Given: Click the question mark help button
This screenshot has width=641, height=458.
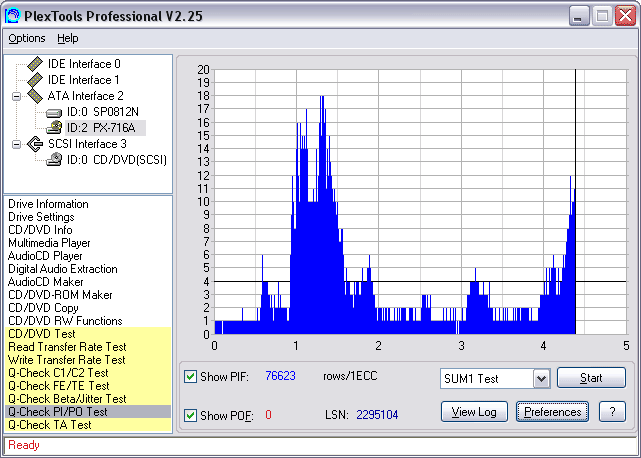Looking at the screenshot, I should click(612, 412).
